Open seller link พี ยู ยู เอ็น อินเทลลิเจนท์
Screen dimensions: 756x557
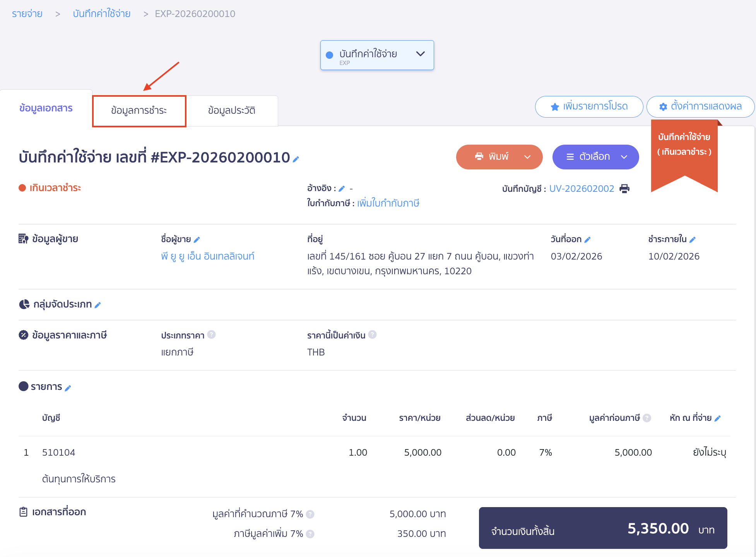point(208,256)
